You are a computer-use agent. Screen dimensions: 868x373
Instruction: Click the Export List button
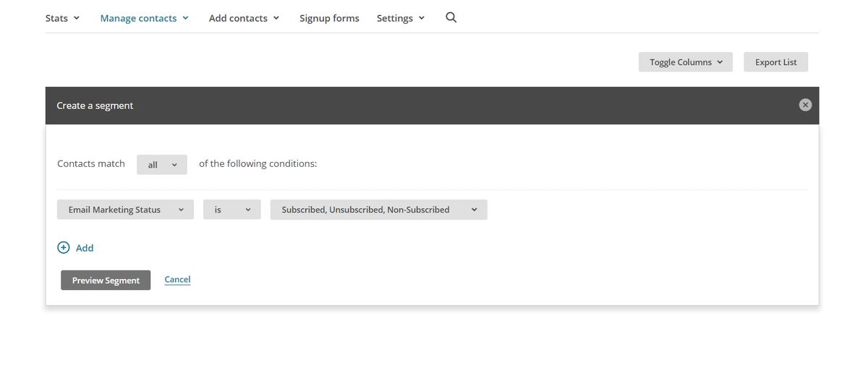(x=775, y=62)
